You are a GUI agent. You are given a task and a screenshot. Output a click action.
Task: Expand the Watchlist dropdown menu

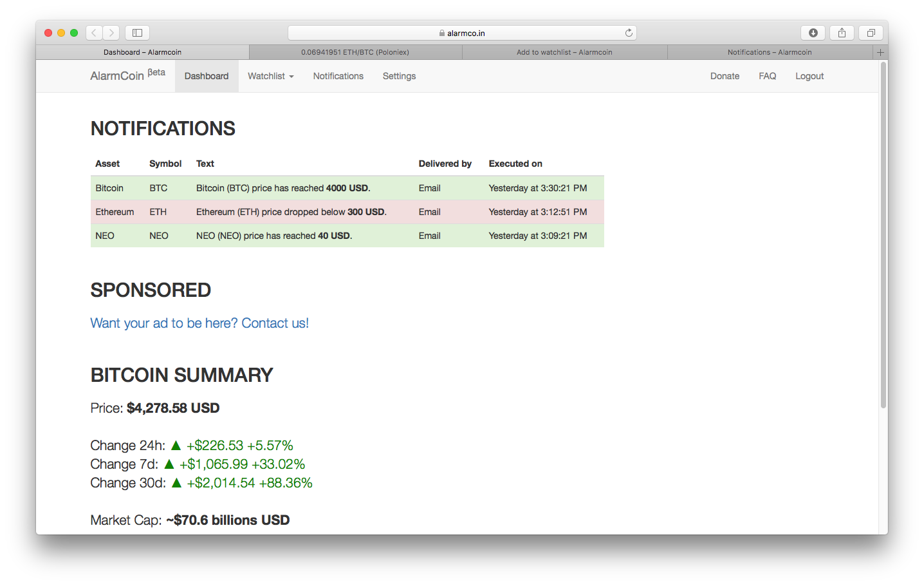[x=270, y=76]
